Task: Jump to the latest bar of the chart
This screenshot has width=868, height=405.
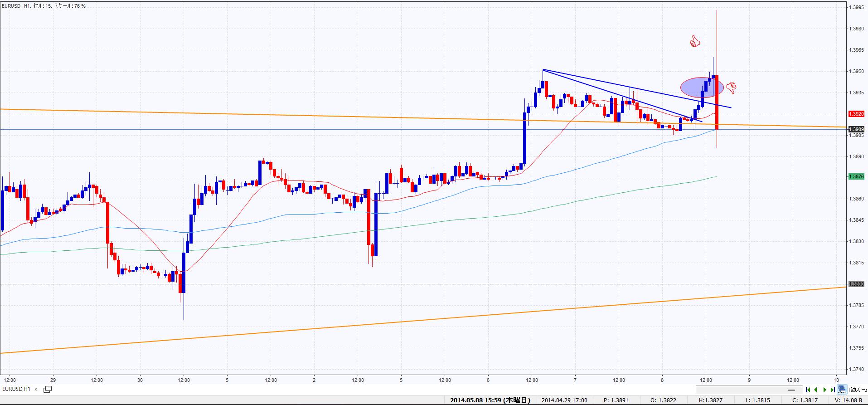Action: (x=833, y=390)
